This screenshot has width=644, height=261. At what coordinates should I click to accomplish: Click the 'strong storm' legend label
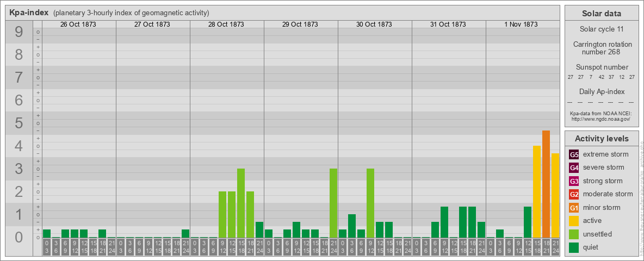(603, 181)
